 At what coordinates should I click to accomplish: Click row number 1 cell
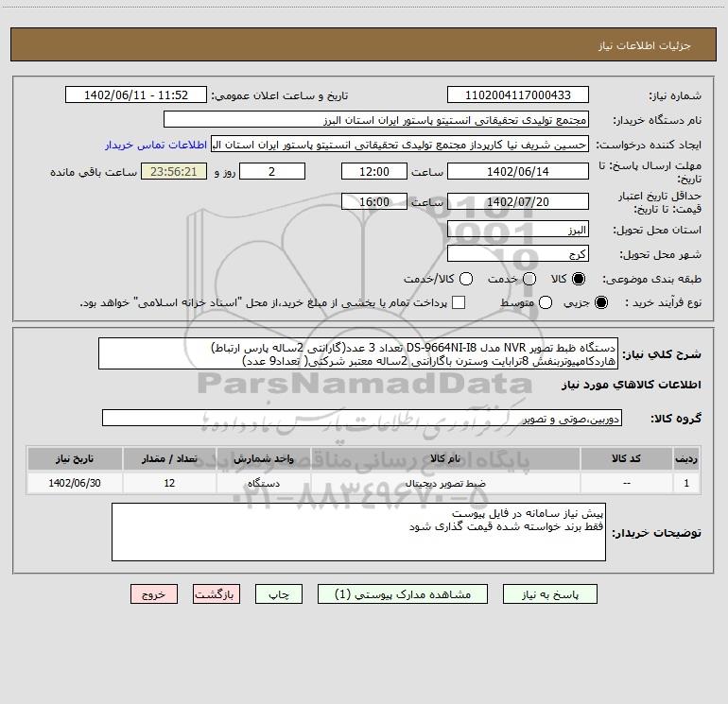[686, 483]
